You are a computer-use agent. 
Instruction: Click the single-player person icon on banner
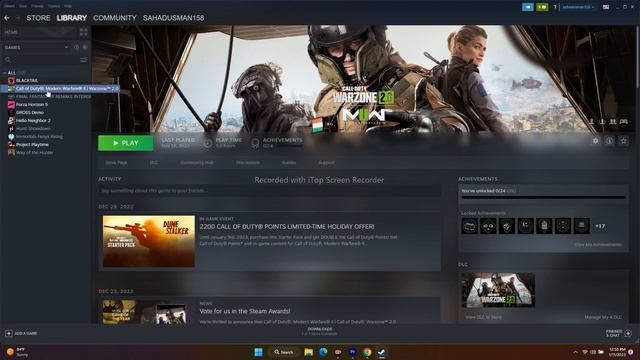point(591,122)
